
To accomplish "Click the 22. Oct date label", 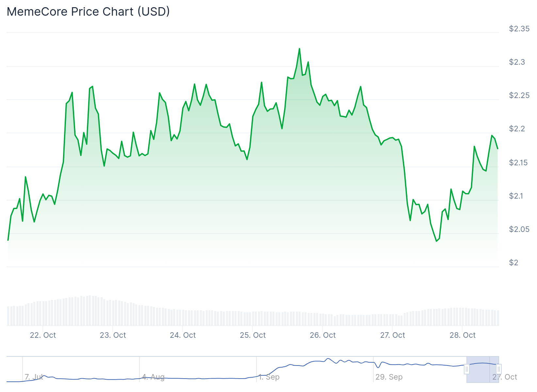I will click(43, 335).
